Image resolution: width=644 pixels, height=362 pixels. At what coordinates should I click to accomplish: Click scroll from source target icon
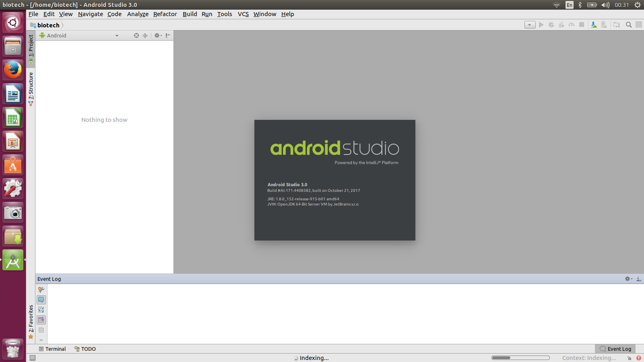[136, 35]
